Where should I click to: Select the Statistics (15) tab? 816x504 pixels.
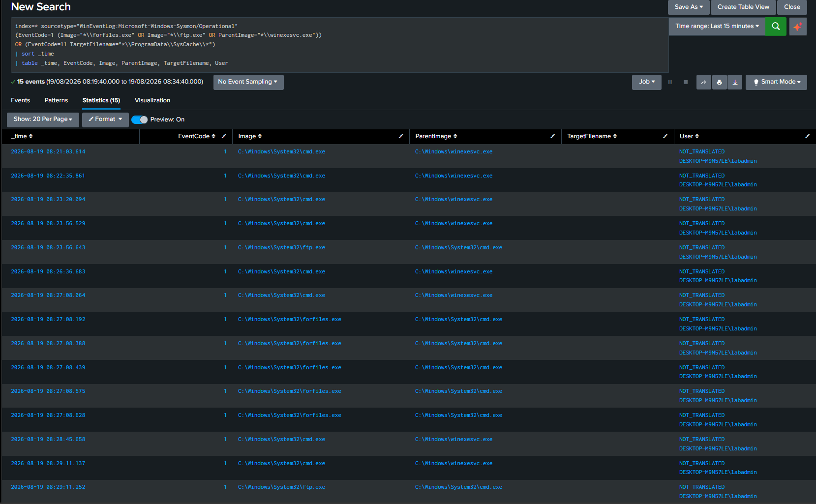click(101, 100)
